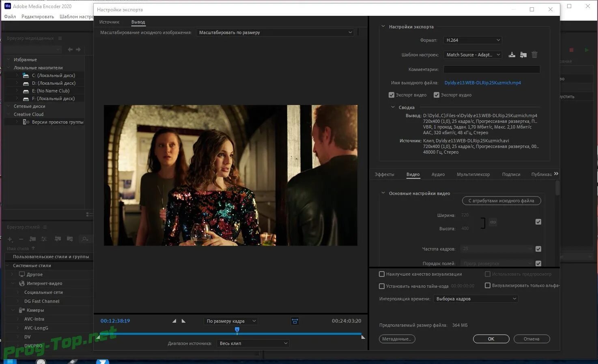Screen dimensions: 598x364
Task: Click the Имя стиля sort arrow
Action: pyautogui.click(x=33, y=248)
